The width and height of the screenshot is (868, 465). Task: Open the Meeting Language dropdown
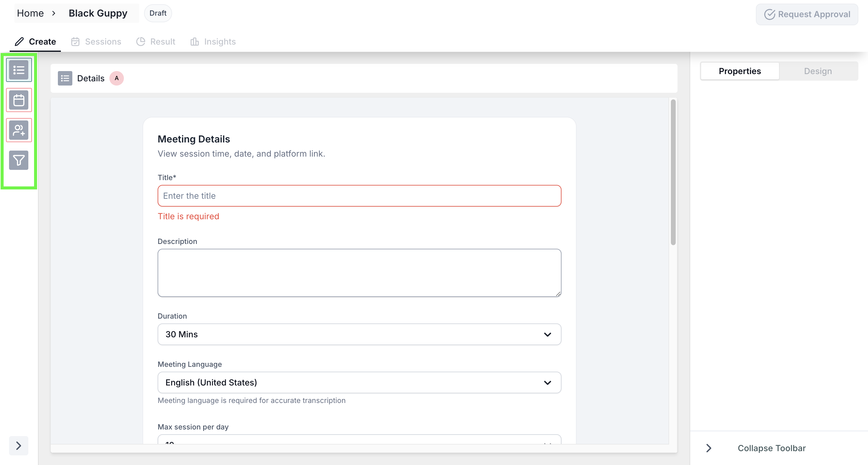[360, 382]
